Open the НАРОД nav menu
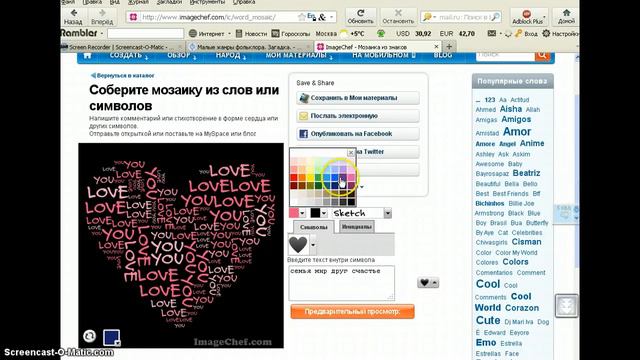640x360 pixels. click(x=231, y=56)
